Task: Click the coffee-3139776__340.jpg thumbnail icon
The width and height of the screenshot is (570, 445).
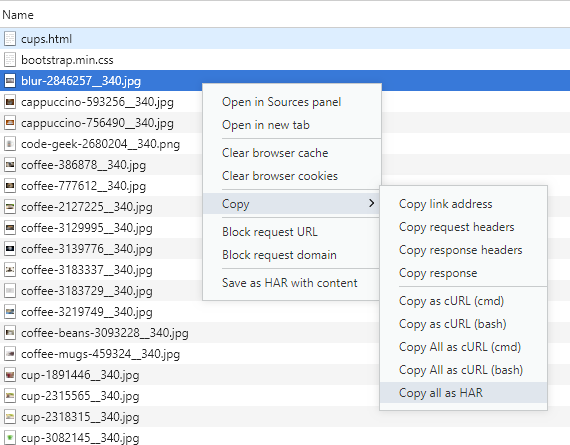Action: 10,249
